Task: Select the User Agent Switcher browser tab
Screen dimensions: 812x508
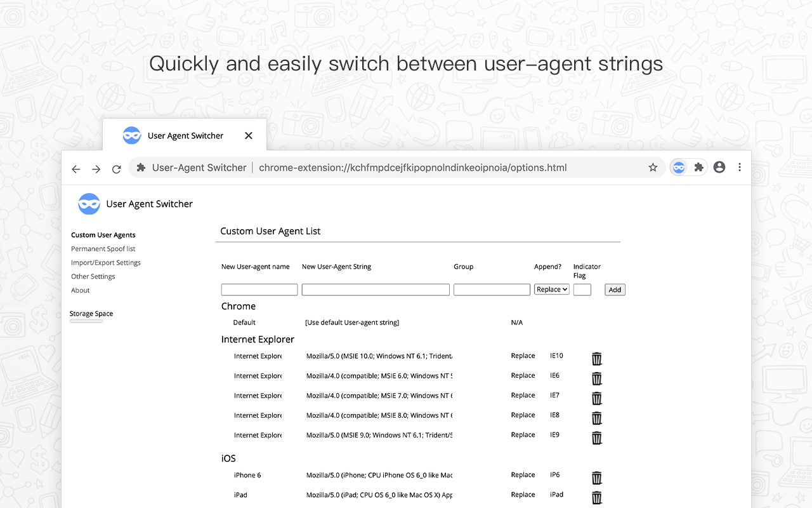Action: coord(184,135)
